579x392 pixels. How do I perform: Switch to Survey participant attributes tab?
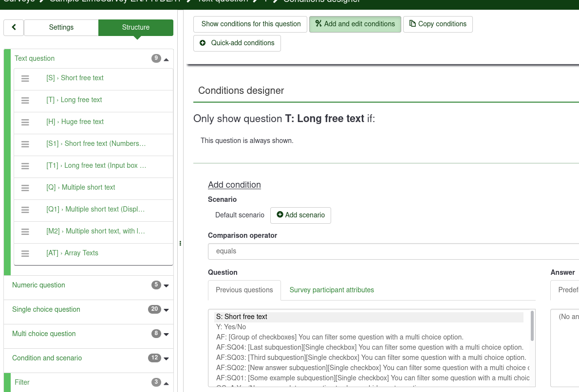[x=332, y=290]
